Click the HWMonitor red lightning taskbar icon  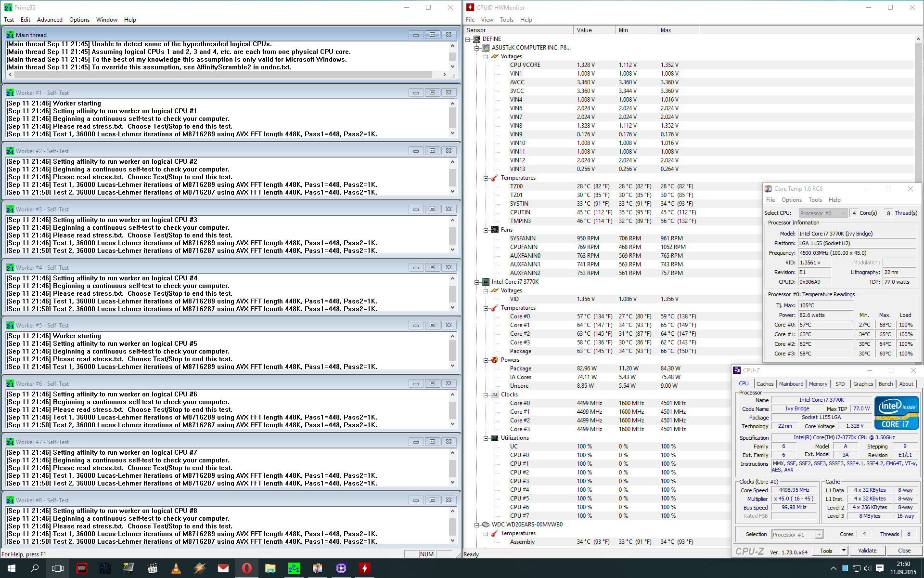pos(364,568)
